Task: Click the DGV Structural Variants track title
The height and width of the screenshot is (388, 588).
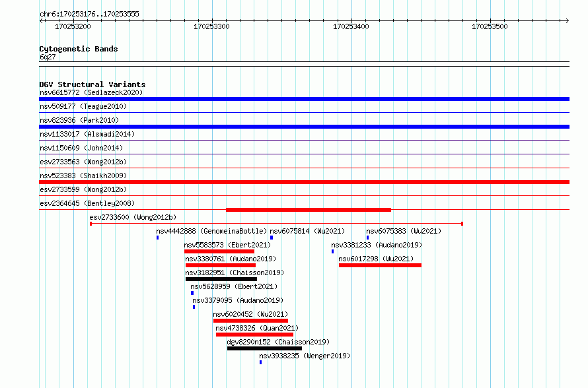Action: pyautogui.click(x=92, y=84)
